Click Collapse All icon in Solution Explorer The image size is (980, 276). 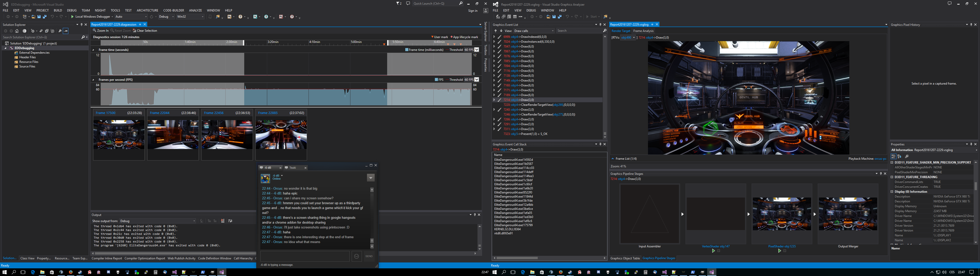[x=47, y=31]
